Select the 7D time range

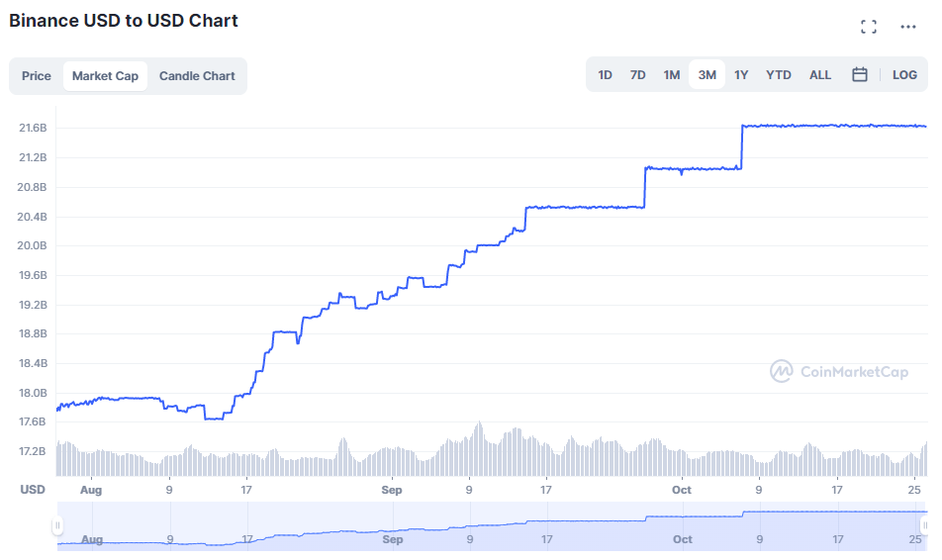pyautogui.click(x=638, y=75)
